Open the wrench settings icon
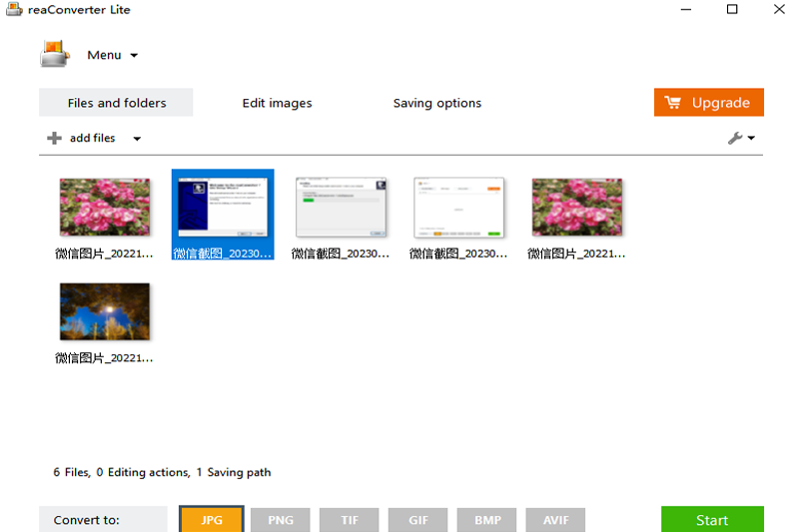The width and height of the screenshot is (799, 532). 734,138
